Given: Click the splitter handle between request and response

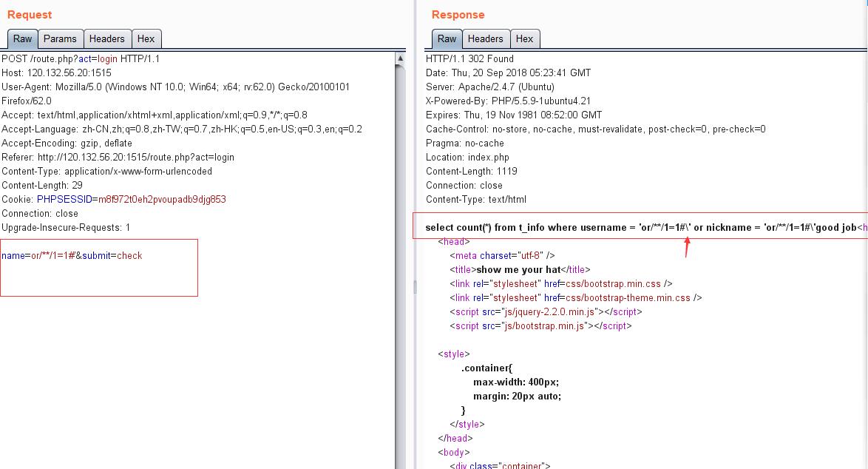Looking at the screenshot, I should (x=415, y=286).
